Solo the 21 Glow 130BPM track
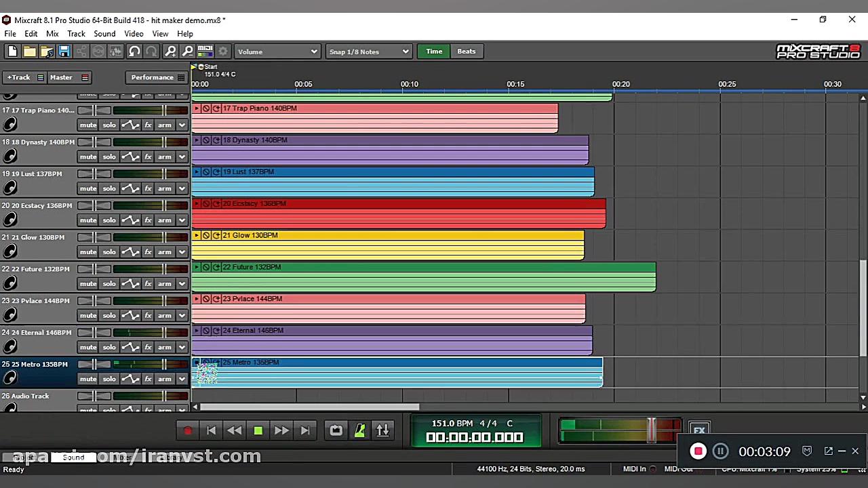 tap(108, 251)
